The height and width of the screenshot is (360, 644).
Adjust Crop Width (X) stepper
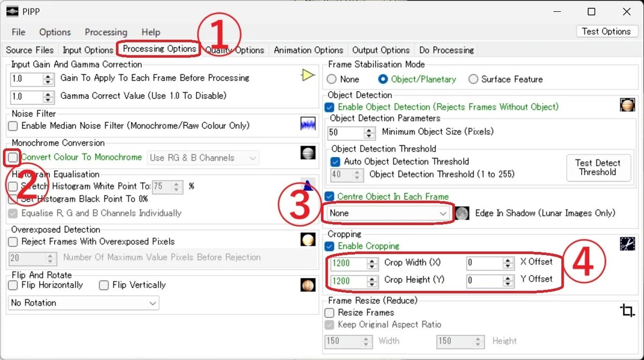pos(372,263)
